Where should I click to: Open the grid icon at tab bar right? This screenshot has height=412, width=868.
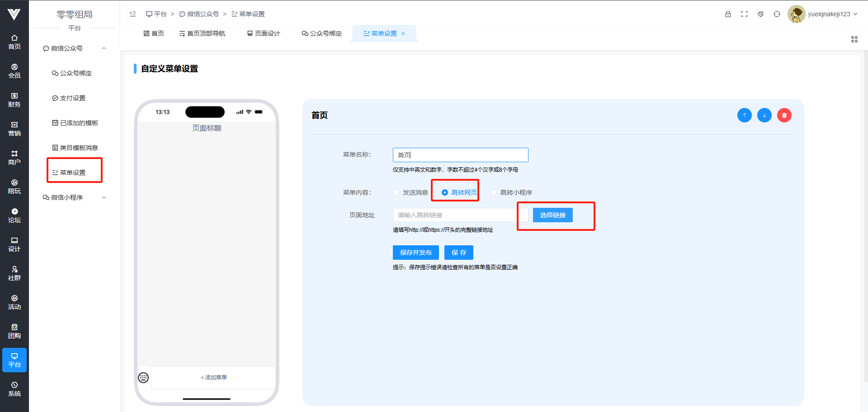coord(854,39)
